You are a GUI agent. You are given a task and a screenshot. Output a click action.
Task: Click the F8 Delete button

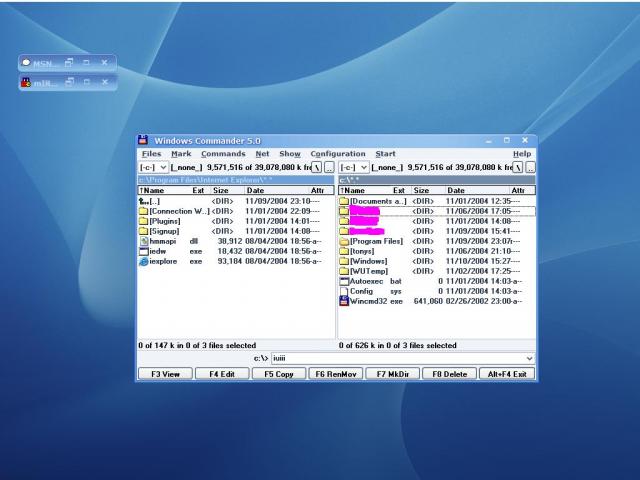449,374
